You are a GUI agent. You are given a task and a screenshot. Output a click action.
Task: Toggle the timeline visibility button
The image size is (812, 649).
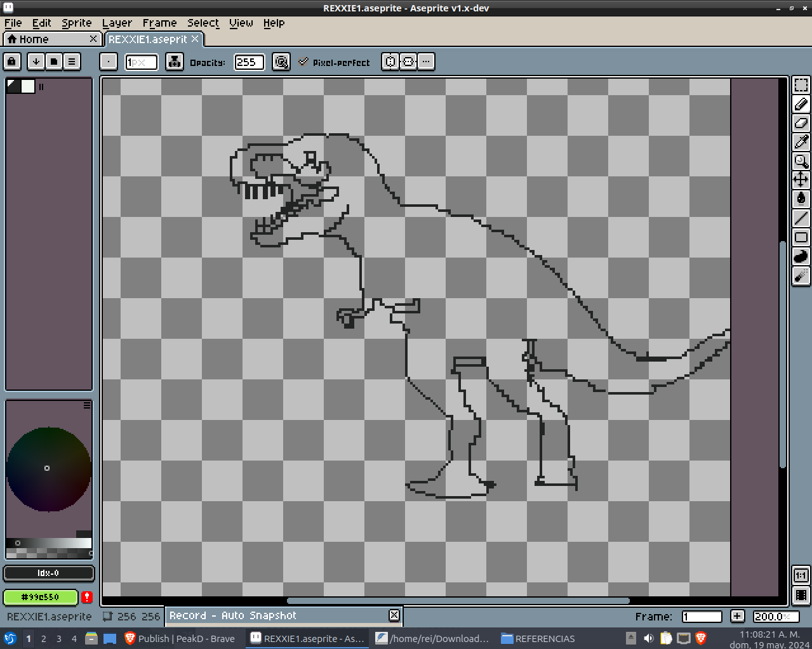(801, 595)
